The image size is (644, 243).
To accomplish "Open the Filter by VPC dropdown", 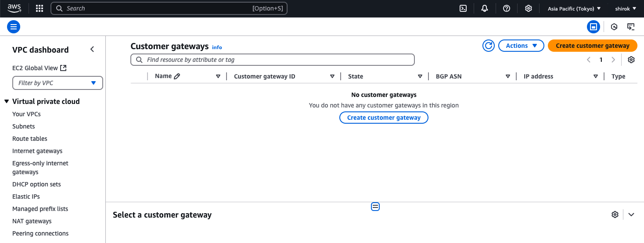I will coord(58,83).
